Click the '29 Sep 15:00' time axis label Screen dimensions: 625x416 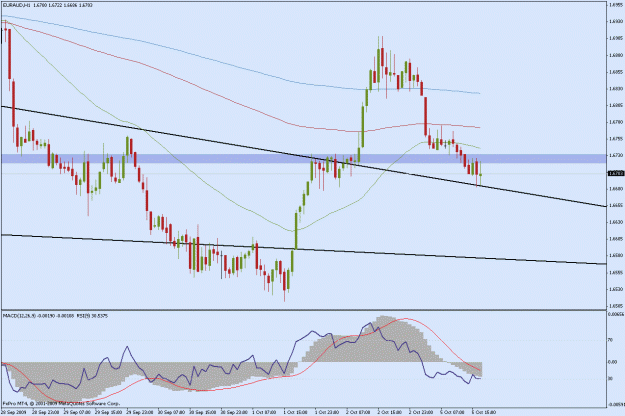point(109,412)
